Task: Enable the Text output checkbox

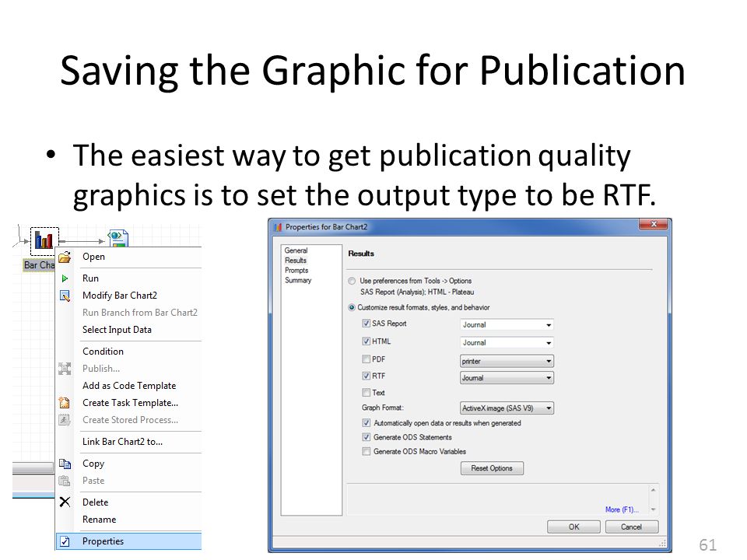Action: tap(366, 392)
